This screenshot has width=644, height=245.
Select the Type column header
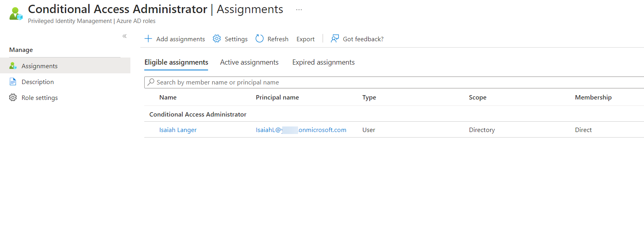click(x=369, y=97)
